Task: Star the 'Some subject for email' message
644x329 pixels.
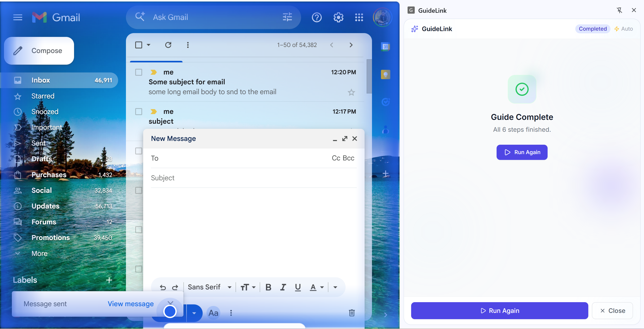Action: pyautogui.click(x=351, y=93)
